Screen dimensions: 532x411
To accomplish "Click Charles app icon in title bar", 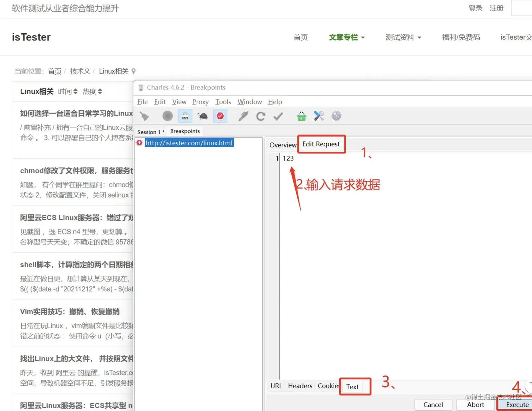I will 141,88.
